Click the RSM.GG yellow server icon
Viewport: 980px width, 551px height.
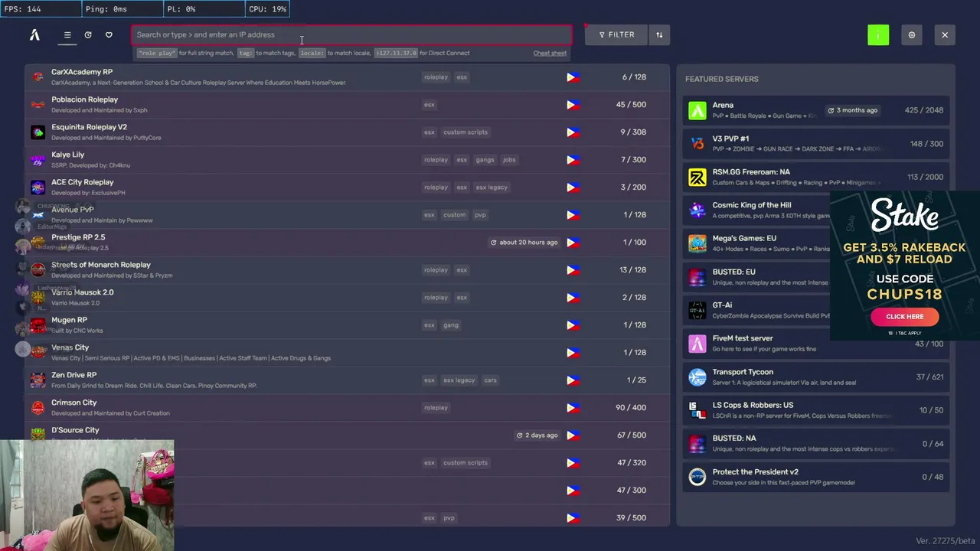(x=697, y=177)
